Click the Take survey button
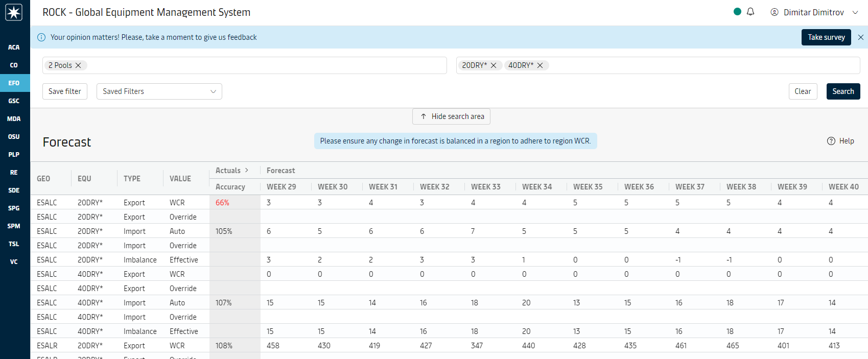868x359 pixels. click(826, 37)
